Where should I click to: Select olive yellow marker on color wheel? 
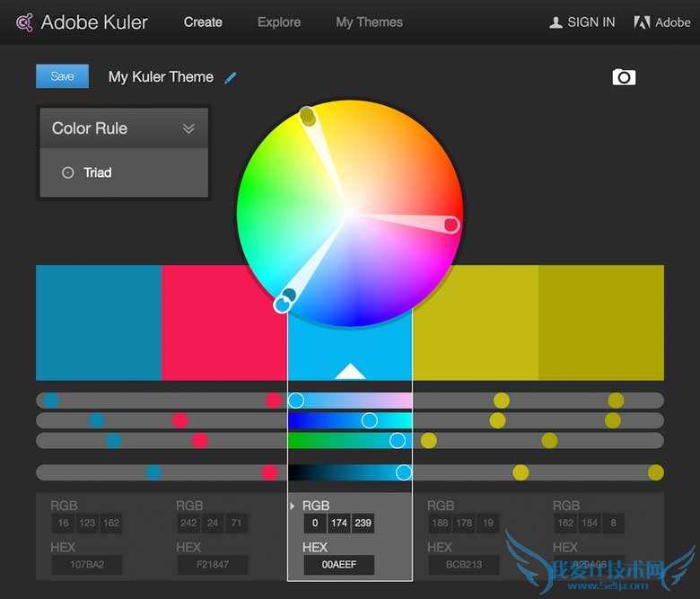[307, 116]
